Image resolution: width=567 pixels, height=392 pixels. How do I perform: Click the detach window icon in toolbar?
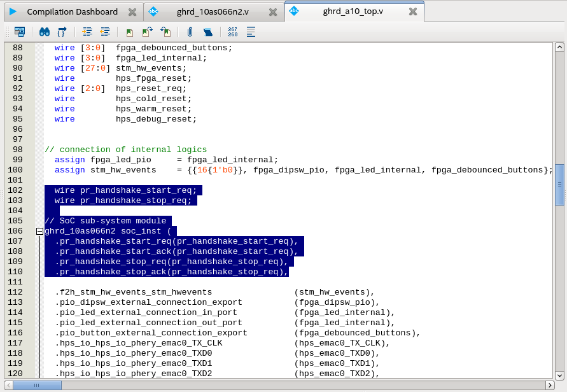point(20,31)
